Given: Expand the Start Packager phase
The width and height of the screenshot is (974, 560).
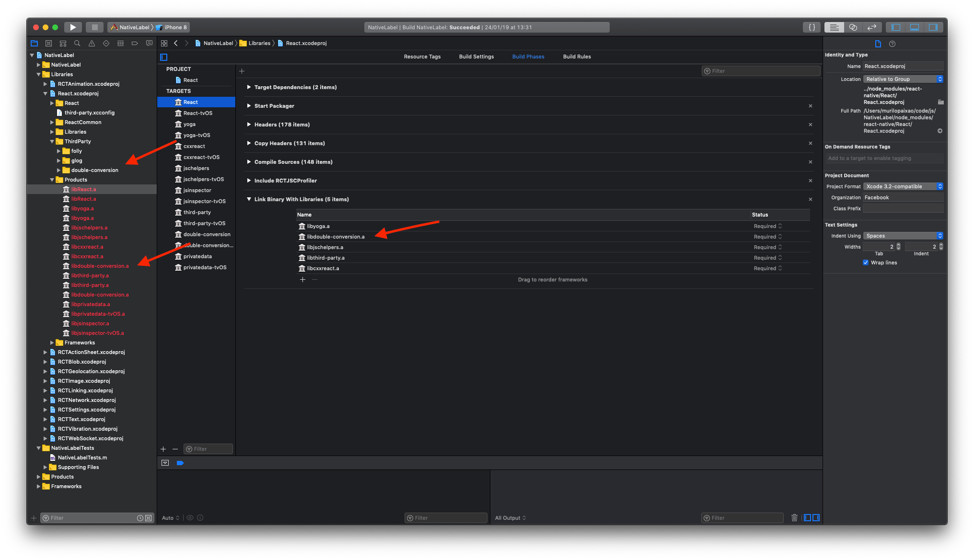Looking at the screenshot, I should pyautogui.click(x=249, y=106).
